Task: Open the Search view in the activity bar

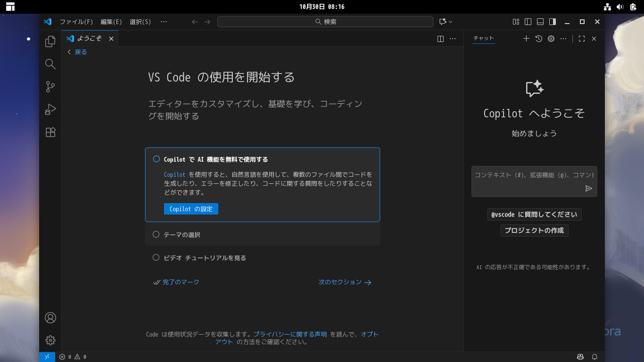Action: (50, 64)
